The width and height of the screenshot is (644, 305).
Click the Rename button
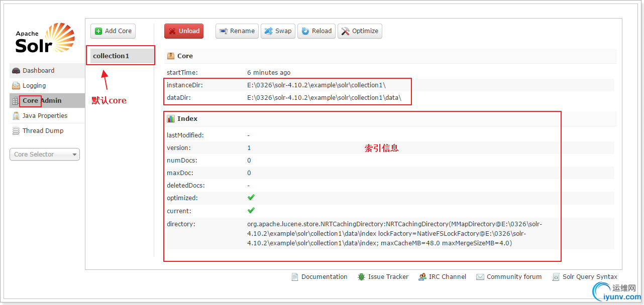click(x=237, y=31)
